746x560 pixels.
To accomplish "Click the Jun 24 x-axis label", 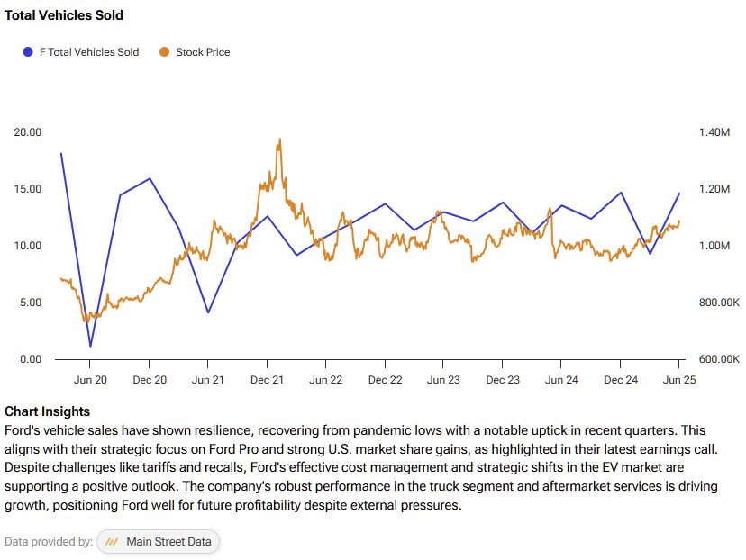I will (x=561, y=380).
